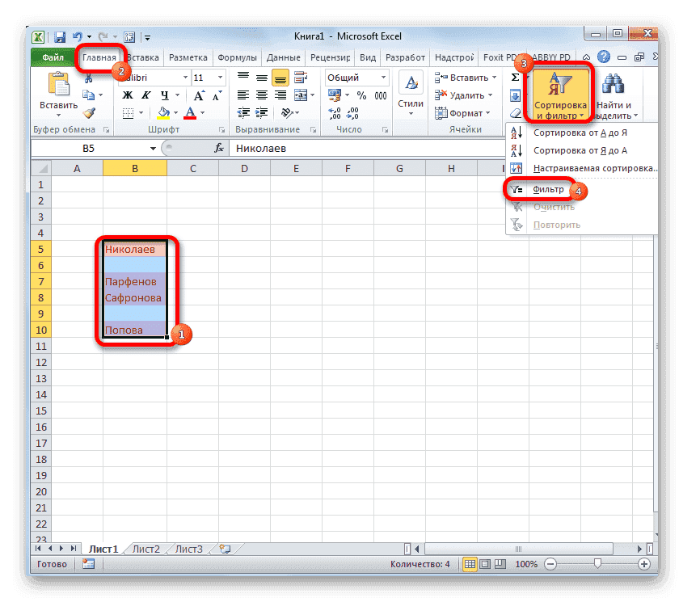Toggle center text alignment
This screenshot has width=700, height=602.
(260, 95)
